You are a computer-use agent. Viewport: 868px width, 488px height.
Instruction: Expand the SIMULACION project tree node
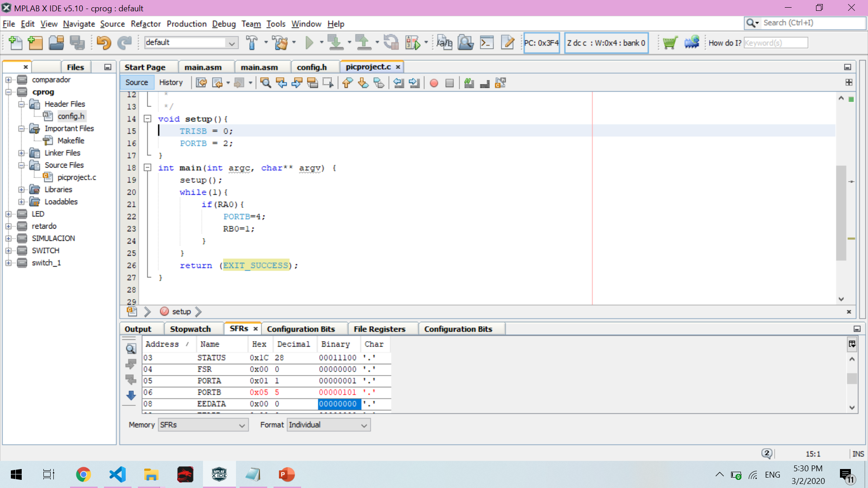pyautogui.click(x=9, y=238)
